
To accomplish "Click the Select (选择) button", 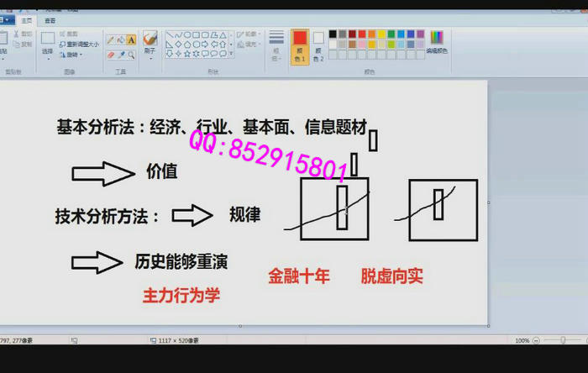I will coord(48,42).
